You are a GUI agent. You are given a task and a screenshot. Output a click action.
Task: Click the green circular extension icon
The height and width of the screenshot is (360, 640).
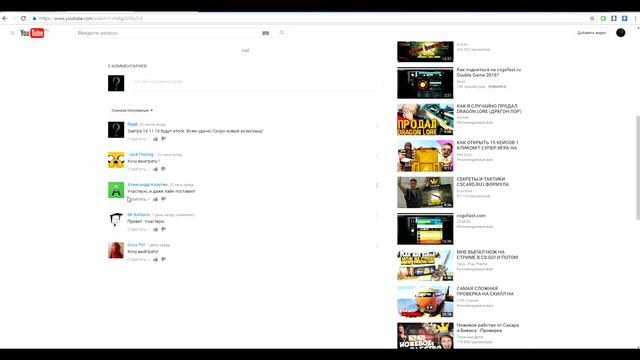point(603,18)
